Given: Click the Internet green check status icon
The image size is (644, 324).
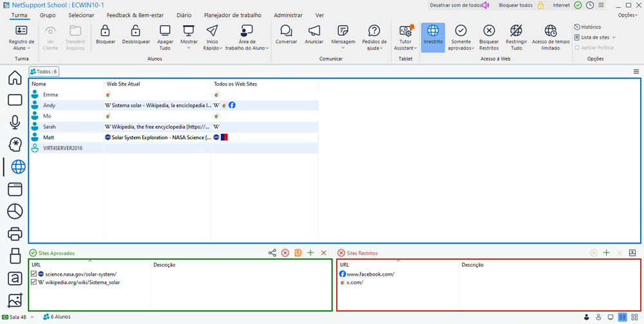Looking at the screenshot, I should tap(578, 5).
